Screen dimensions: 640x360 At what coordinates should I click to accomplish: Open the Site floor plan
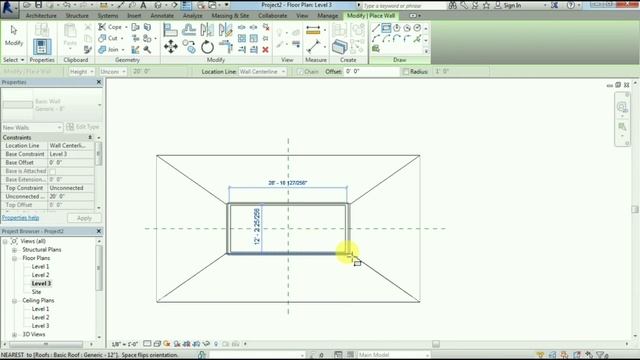pyautogui.click(x=36, y=292)
